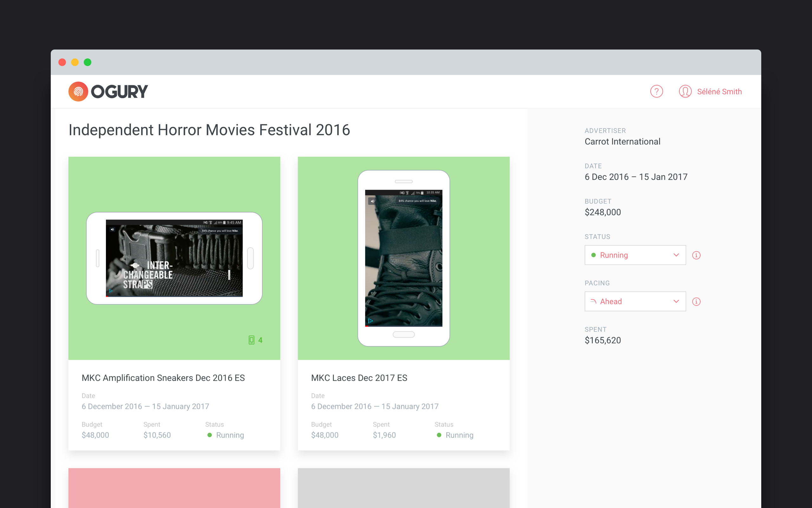Image resolution: width=812 pixels, height=508 pixels.
Task: Click the mute speaker icon in landscape ad
Action: pos(112,230)
